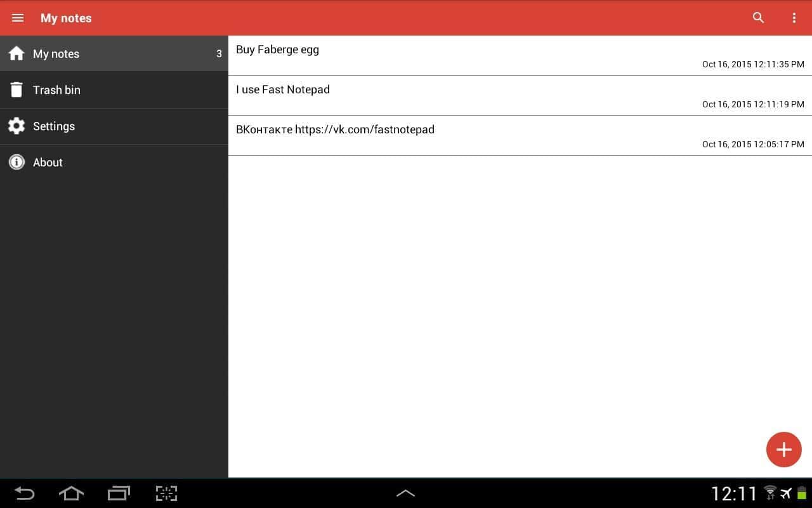Open the recent apps button
The height and width of the screenshot is (508, 812).
click(119, 493)
